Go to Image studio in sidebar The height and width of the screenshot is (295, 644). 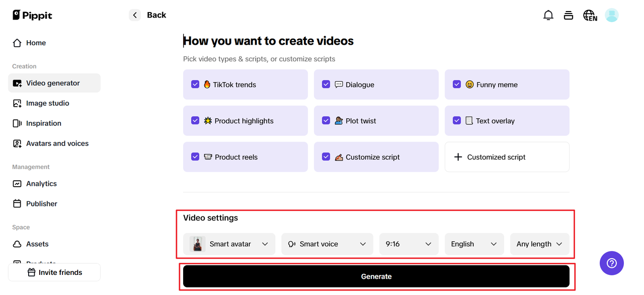(47, 103)
